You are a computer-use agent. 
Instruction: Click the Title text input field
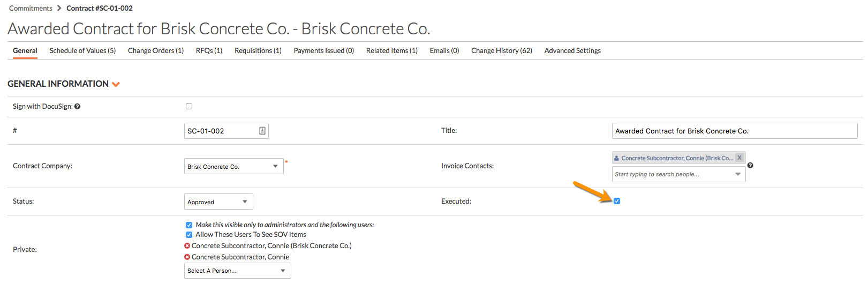(734, 131)
